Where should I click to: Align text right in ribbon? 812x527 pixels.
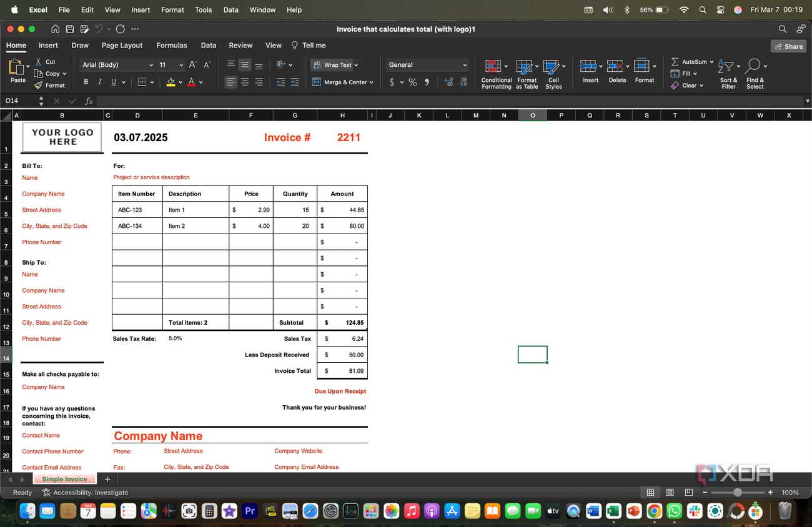259,82
